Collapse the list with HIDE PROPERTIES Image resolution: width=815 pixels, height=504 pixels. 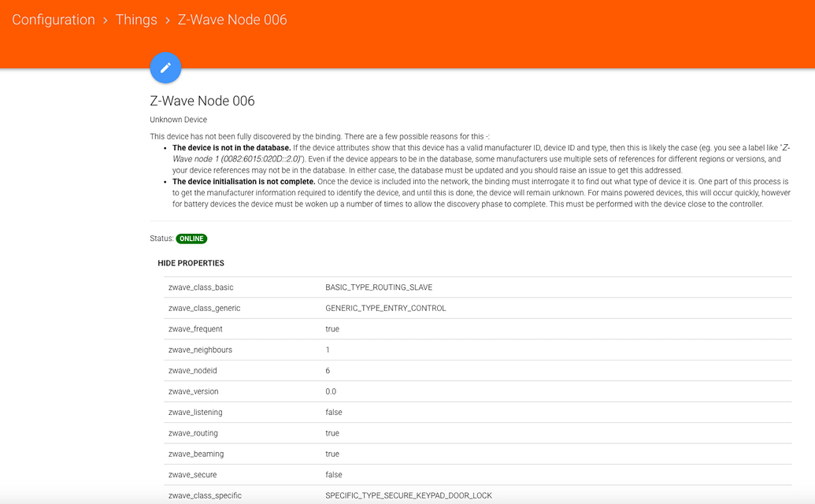tap(191, 263)
